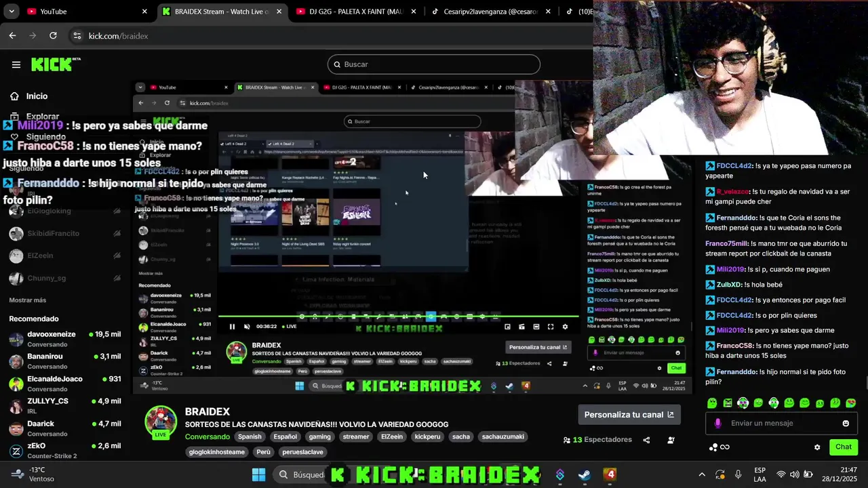This screenshot has height=488, width=868.
Task: Open the inner player settings gear
Action: pyautogui.click(x=565, y=327)
